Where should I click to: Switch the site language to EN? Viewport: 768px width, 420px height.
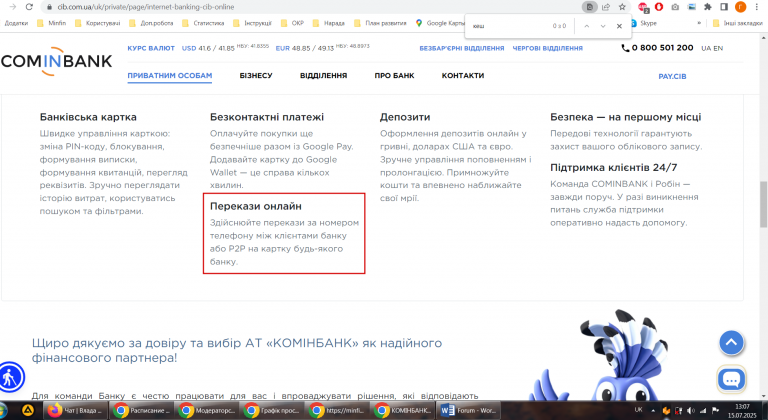coord(718,48)
